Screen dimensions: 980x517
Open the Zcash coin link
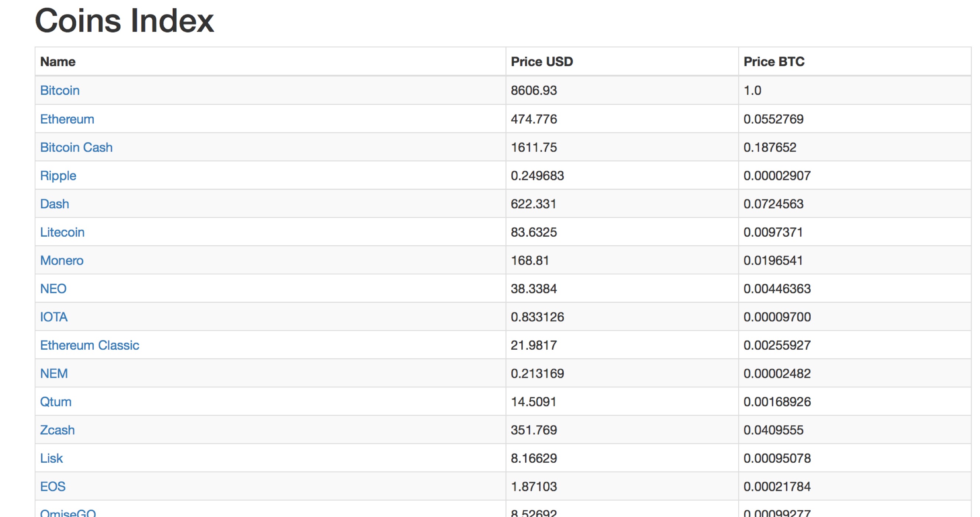click(57, 430)
